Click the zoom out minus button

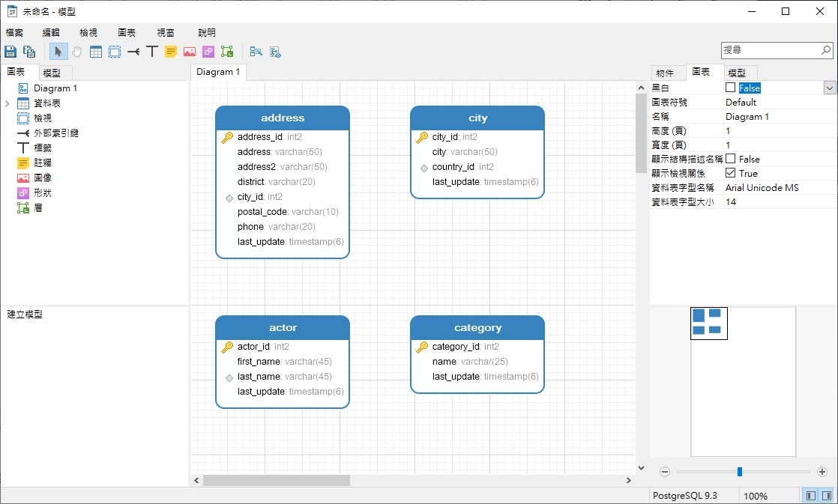tap(664, 472)
